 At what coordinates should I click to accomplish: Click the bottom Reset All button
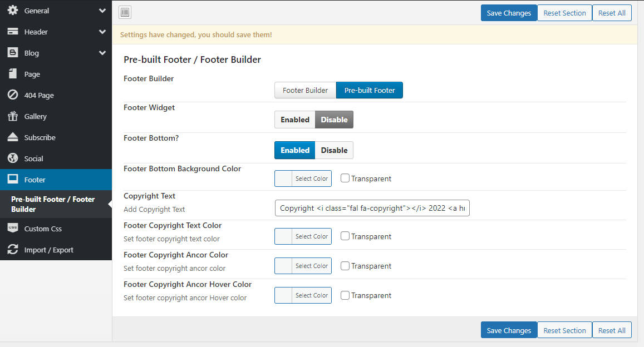pos(612,330)
